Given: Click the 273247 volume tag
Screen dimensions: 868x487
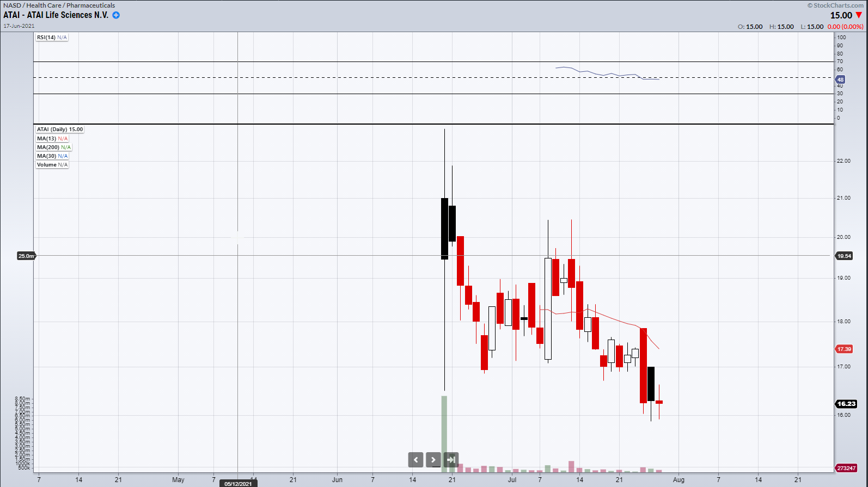Looking at the screenshot, I should pos(846,468).
